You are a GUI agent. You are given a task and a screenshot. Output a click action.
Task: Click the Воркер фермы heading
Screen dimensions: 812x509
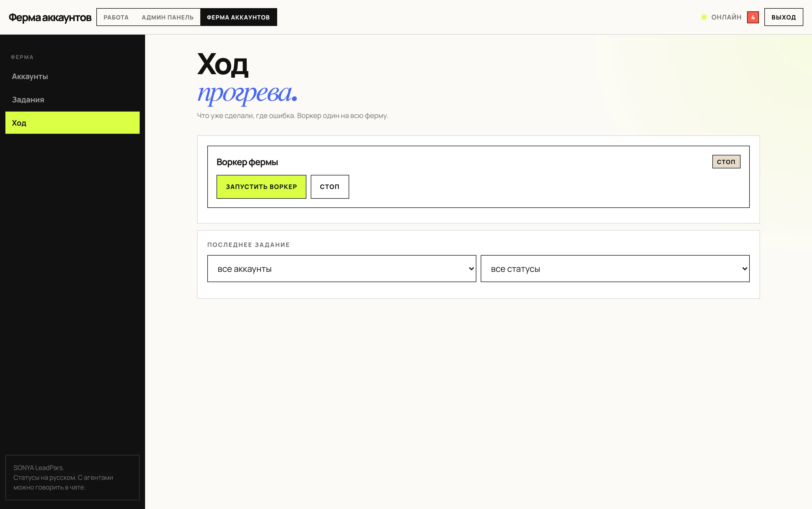pyautogui.click(x=247, y=162)
